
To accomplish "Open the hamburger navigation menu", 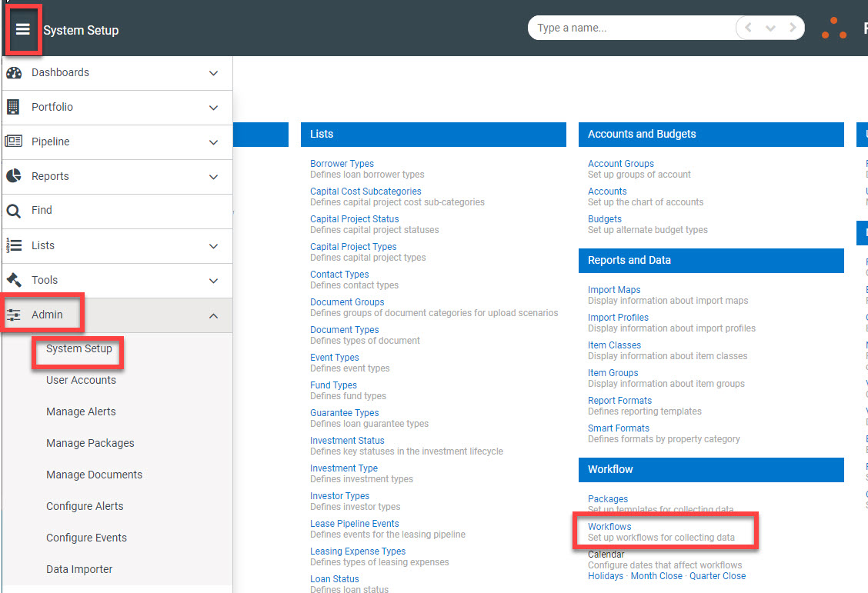I will [x=23, y=28].
